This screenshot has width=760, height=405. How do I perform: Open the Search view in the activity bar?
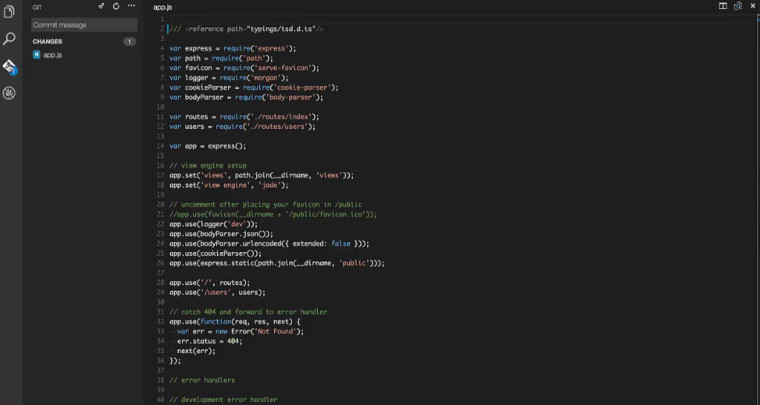[9, 39]
